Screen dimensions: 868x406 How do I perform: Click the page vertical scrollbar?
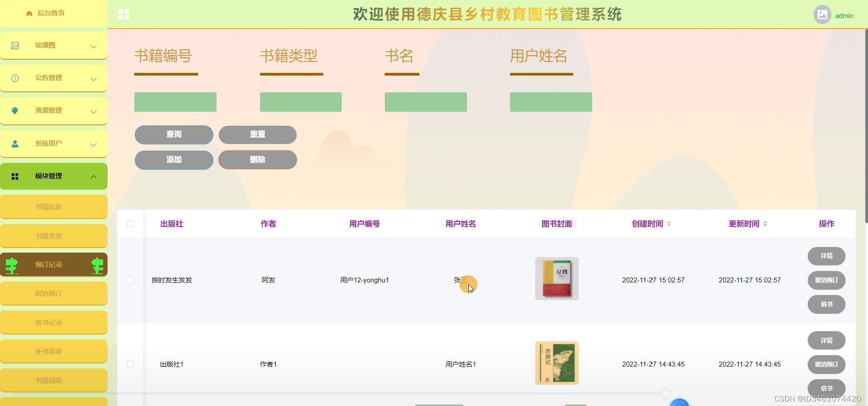coord(866,127)
